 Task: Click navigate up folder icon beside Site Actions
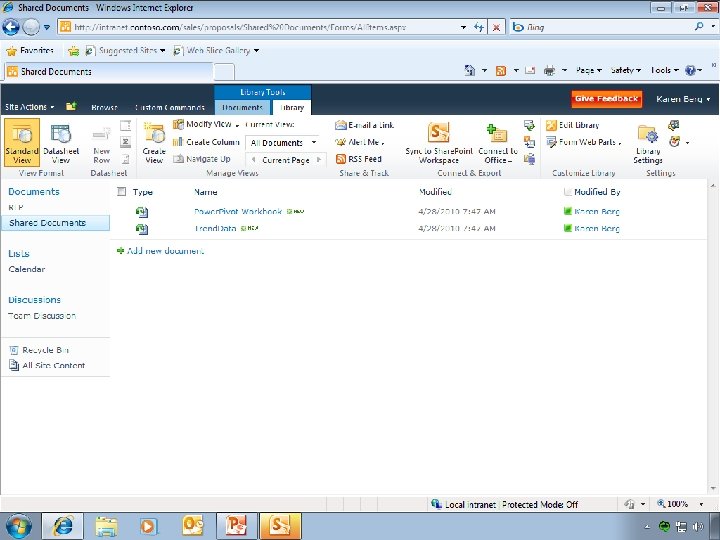point(71,107)
